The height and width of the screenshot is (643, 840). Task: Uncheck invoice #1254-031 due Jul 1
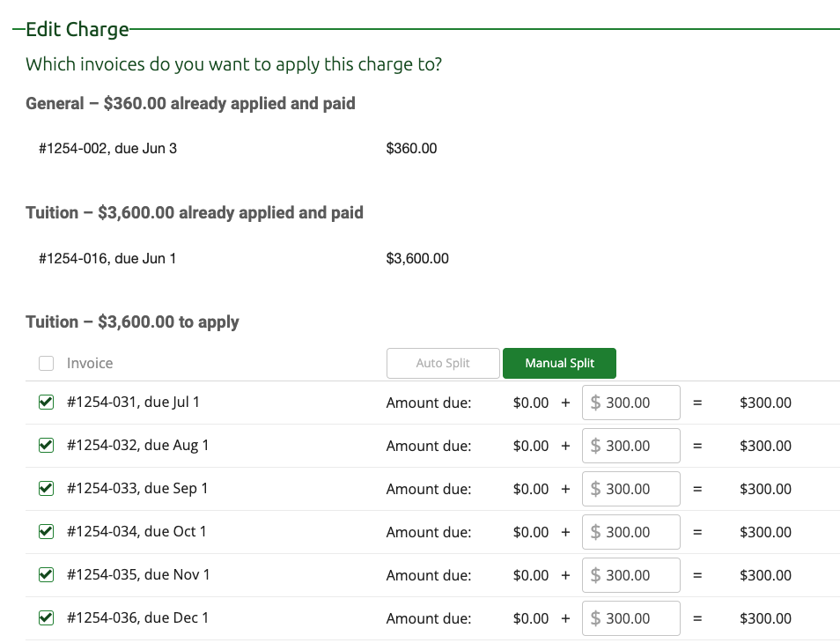46,402
